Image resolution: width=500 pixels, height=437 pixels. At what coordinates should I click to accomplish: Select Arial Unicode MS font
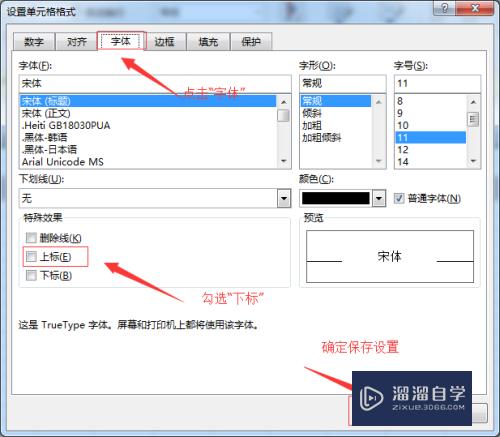tap(148, 162)
